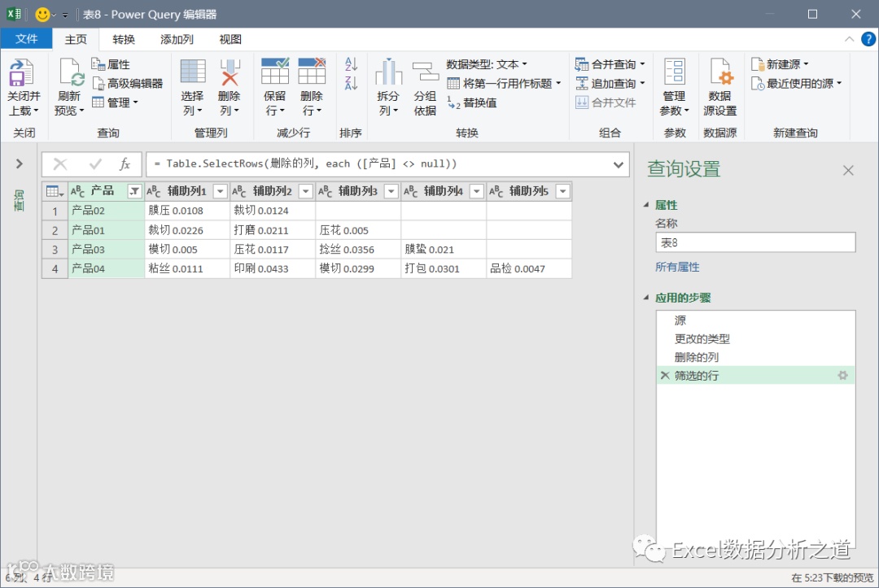This screenshot has height=588, width=879.
Task: Open query Properties (属性) in the ribbon
Action: 111,64
